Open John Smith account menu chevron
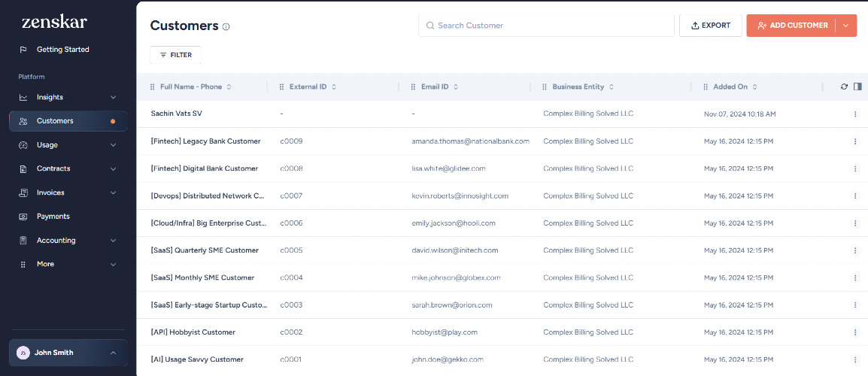This screenshot has width=868, height=376. click(114, 353)
